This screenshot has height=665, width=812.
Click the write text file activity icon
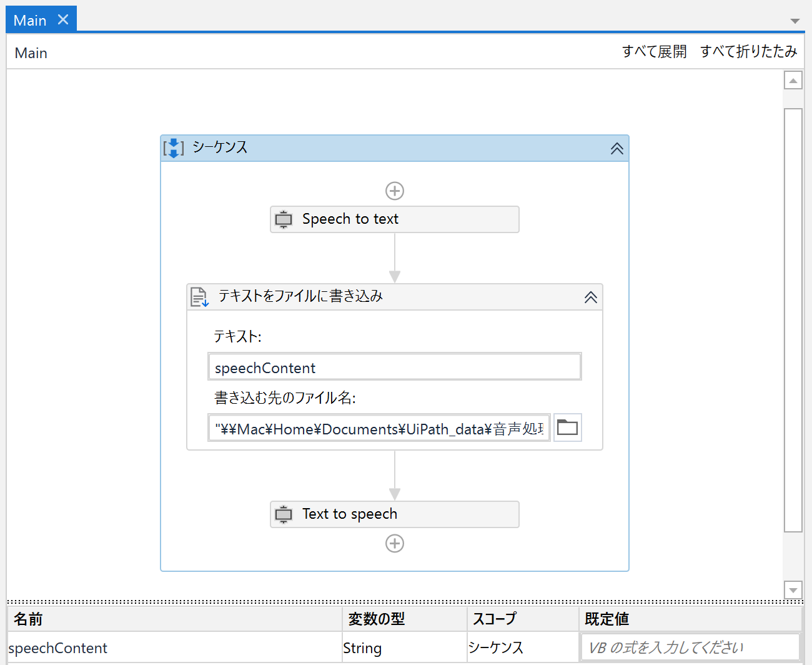(199, 297)
